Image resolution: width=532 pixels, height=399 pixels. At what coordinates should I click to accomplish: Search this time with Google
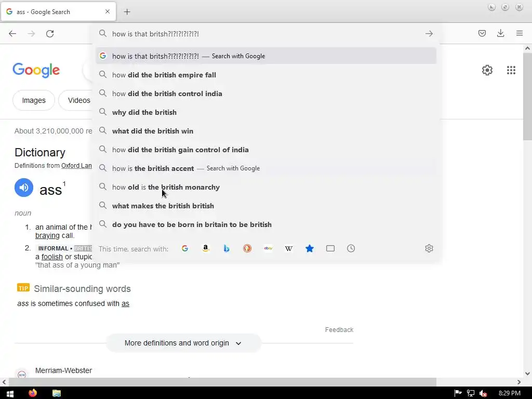(x=185, y=248)
